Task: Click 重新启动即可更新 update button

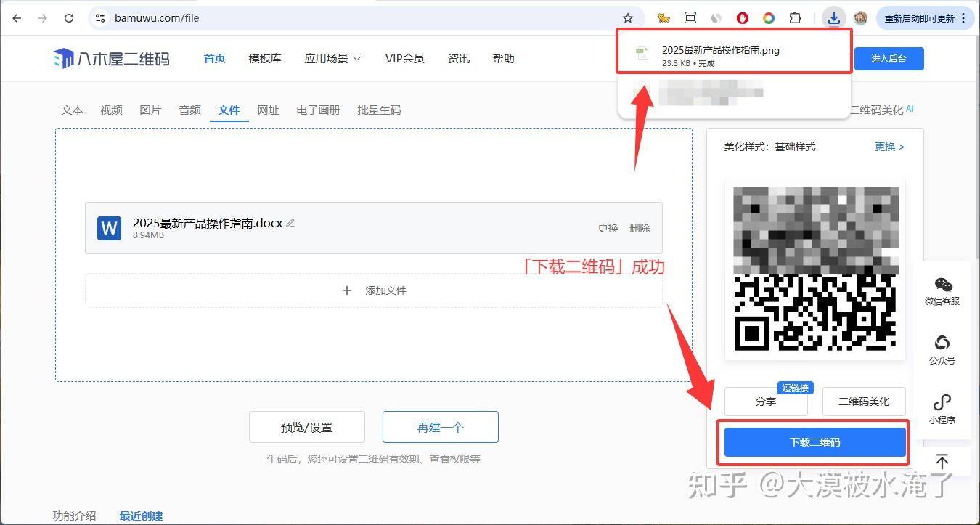Action: 925,18
